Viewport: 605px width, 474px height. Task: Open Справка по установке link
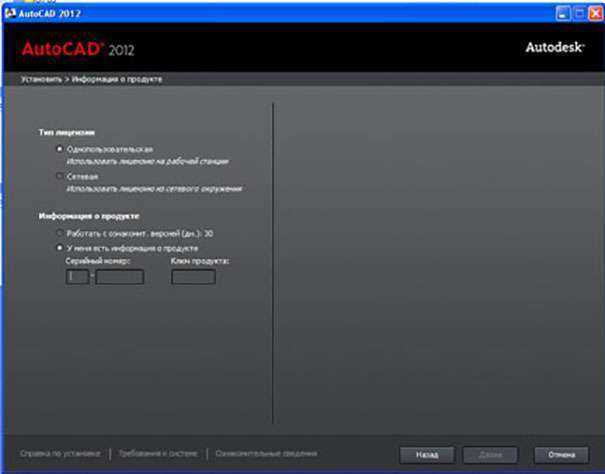[x=60, y=454]
